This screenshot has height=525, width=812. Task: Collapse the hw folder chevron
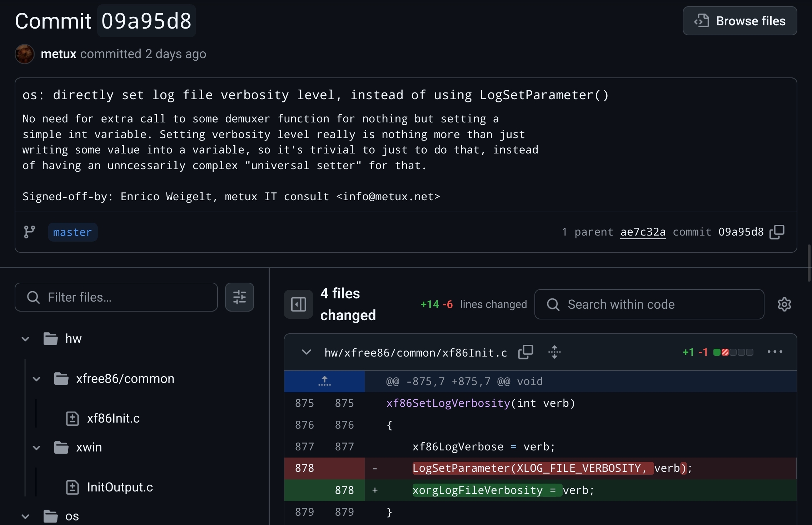[x=25, y=339]
